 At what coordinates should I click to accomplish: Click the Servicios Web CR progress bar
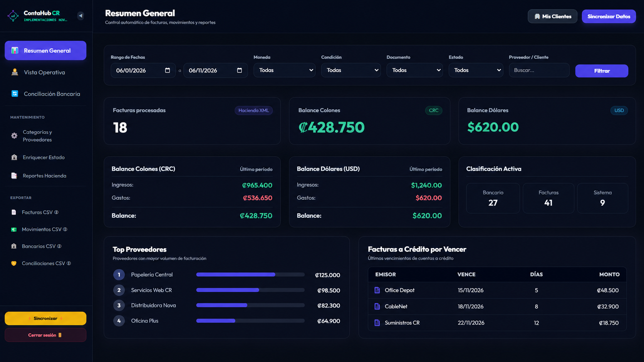250,290
